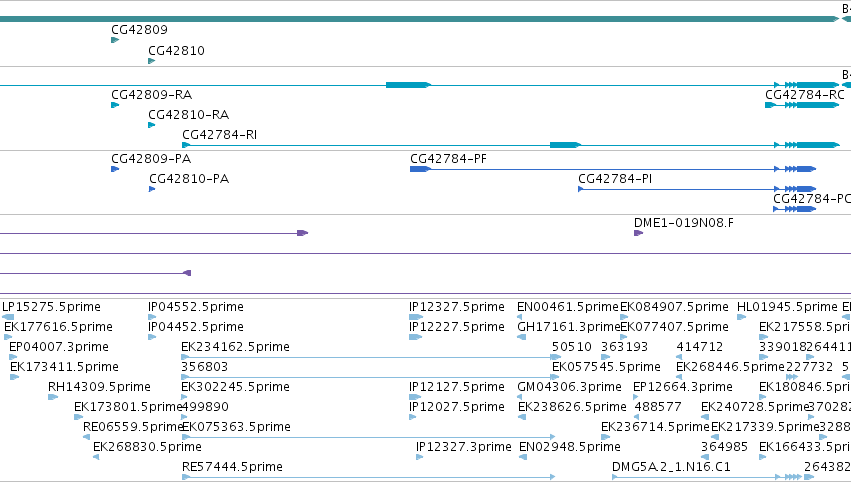This screenshot has height=482, width=851.
Task: Select the IP04452.5prime label
Action: [196, 327]
